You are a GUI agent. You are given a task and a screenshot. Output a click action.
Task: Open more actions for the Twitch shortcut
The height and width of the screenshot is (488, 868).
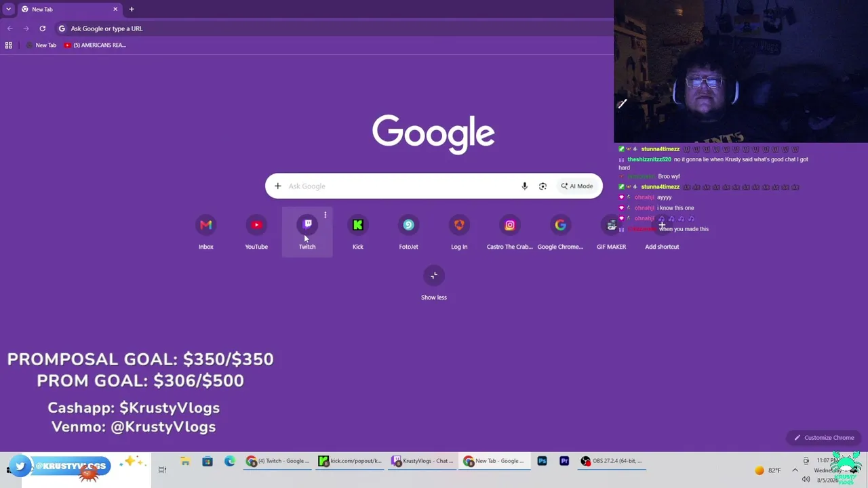pos(325,216)
